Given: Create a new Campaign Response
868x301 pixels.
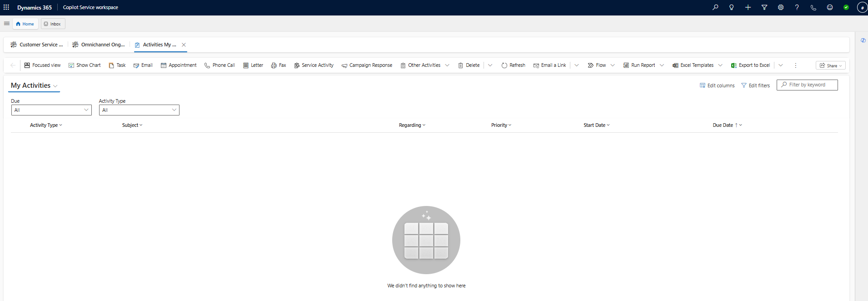Looking at the screenshot, I should point(367,65).
